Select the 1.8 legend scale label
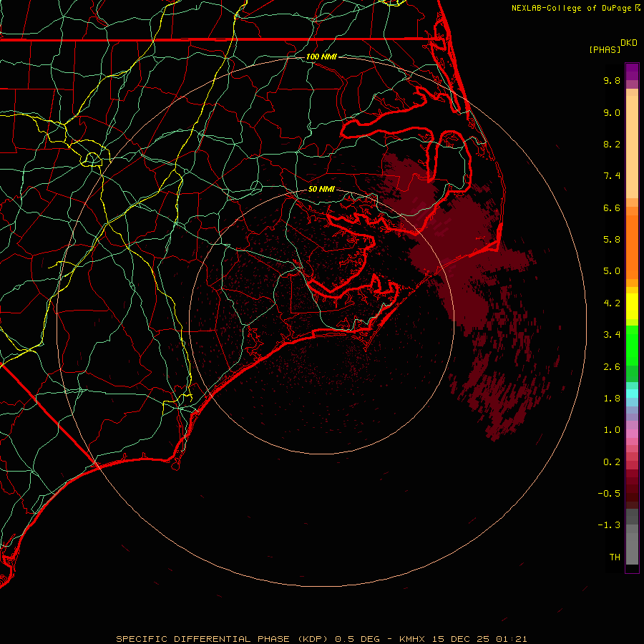The image size is (644, 644). pyautogui.click(x=612, y=399)
